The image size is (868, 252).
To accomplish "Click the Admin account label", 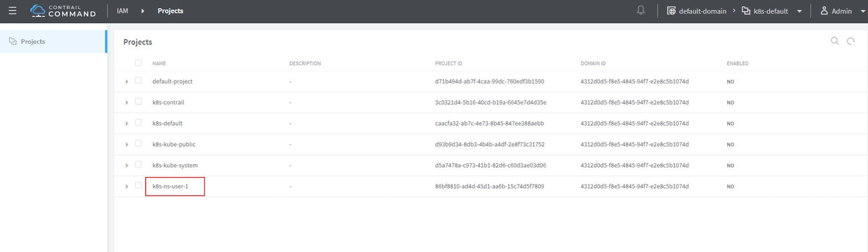I will (842, 11).
